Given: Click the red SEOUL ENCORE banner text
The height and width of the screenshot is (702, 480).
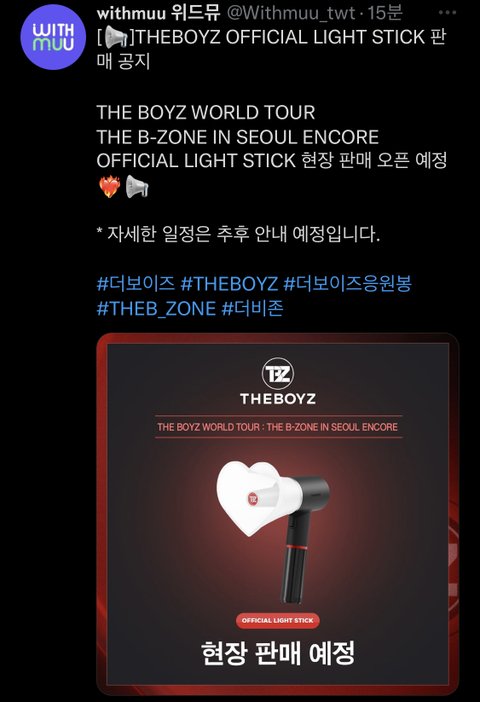Looking at the screenshot, I should pyautogui.click(x=278, y=427).
